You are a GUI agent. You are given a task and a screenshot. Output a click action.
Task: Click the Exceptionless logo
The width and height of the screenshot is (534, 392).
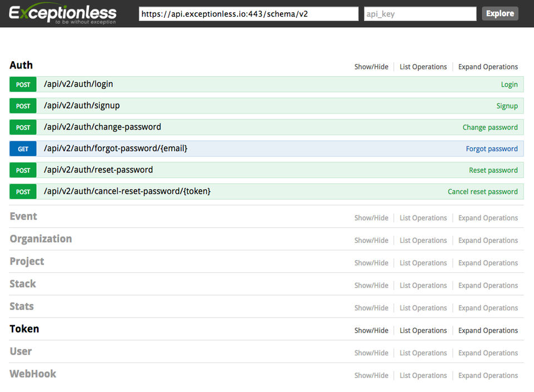(63, 13)
